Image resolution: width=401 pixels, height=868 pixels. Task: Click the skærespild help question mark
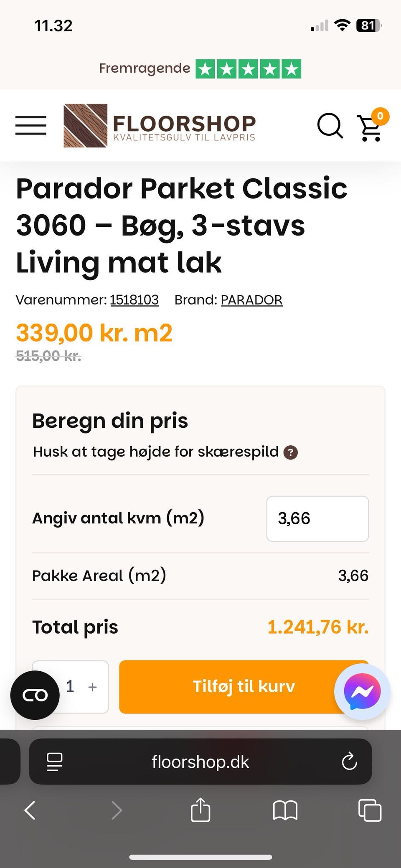(291, 452)
